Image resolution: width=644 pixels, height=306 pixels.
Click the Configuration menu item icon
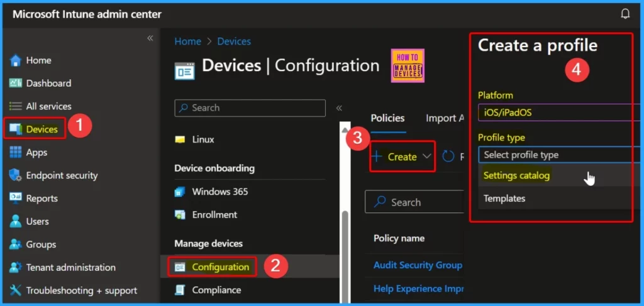pyautogui.click(x=180, y=267)
